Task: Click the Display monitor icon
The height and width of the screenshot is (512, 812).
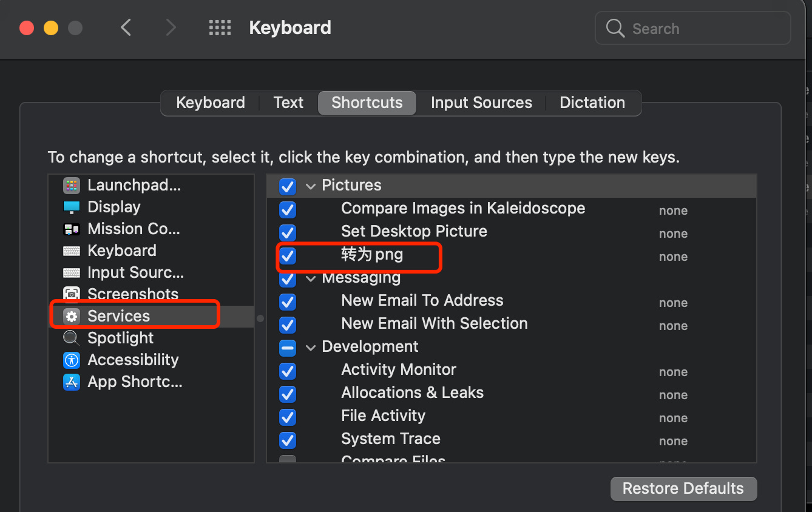Action: 72,207
